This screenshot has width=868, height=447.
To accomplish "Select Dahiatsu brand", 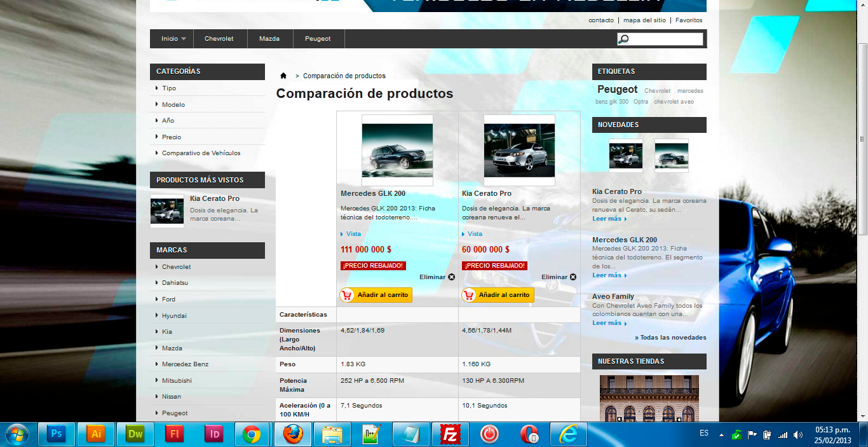I will point(175,282).
